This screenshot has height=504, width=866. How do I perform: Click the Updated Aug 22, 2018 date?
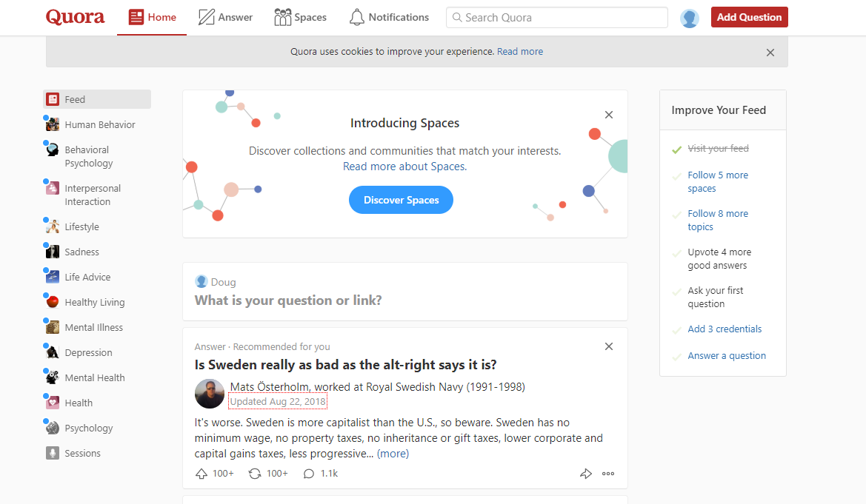[278, 401]
